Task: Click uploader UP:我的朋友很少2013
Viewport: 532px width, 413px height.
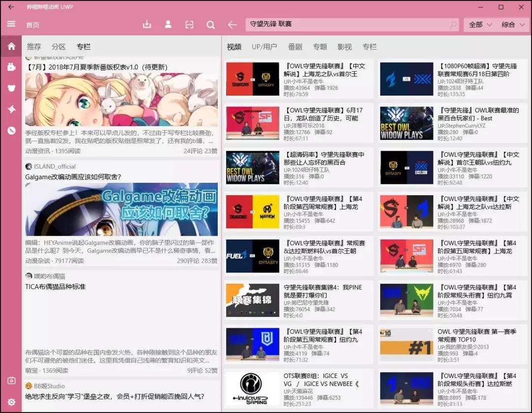Action: [463, 347]
